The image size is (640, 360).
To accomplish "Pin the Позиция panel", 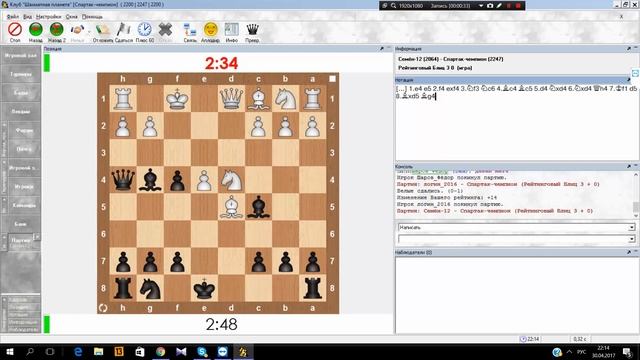I will [382, 49].
